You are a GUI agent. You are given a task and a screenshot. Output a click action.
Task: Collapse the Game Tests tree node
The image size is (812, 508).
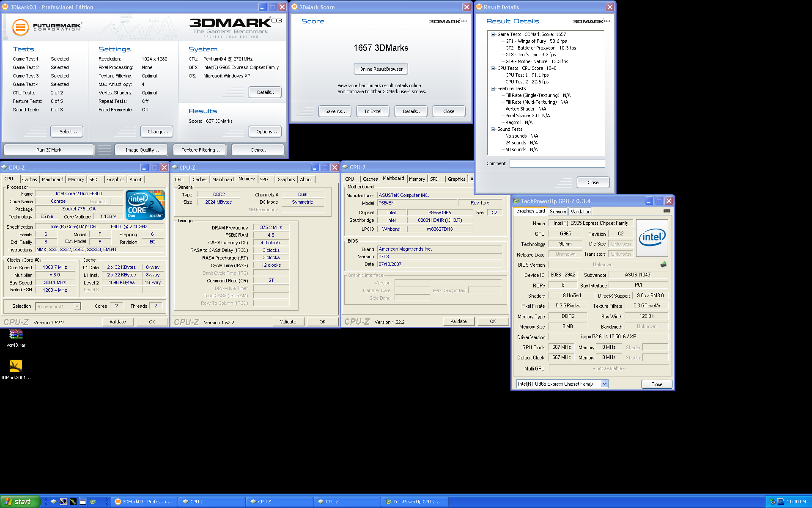[x=493, y=34]
